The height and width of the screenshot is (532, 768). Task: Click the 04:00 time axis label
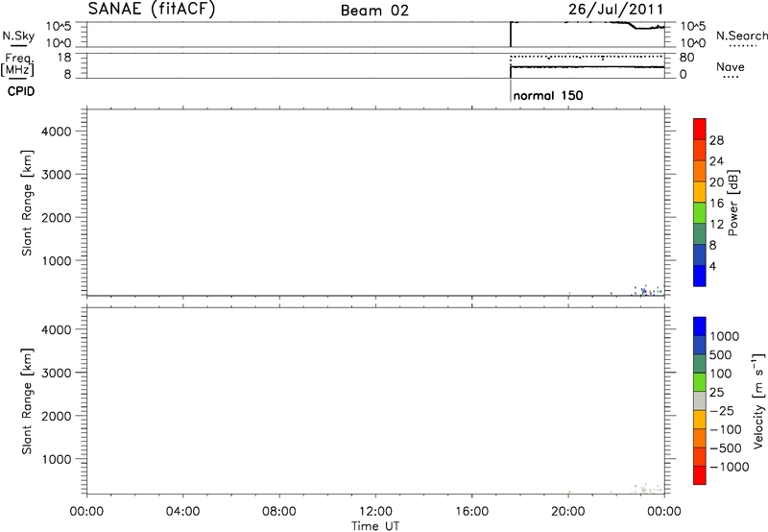tap(182, 512)
